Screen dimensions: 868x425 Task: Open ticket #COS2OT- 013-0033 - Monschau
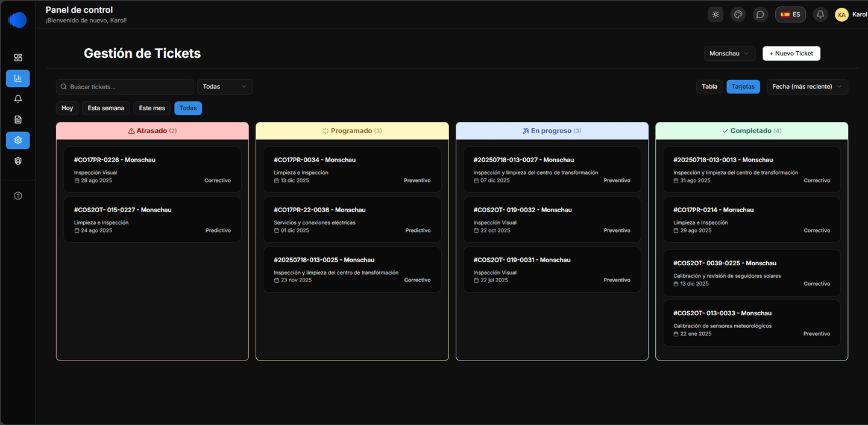(x=752, y=323)
